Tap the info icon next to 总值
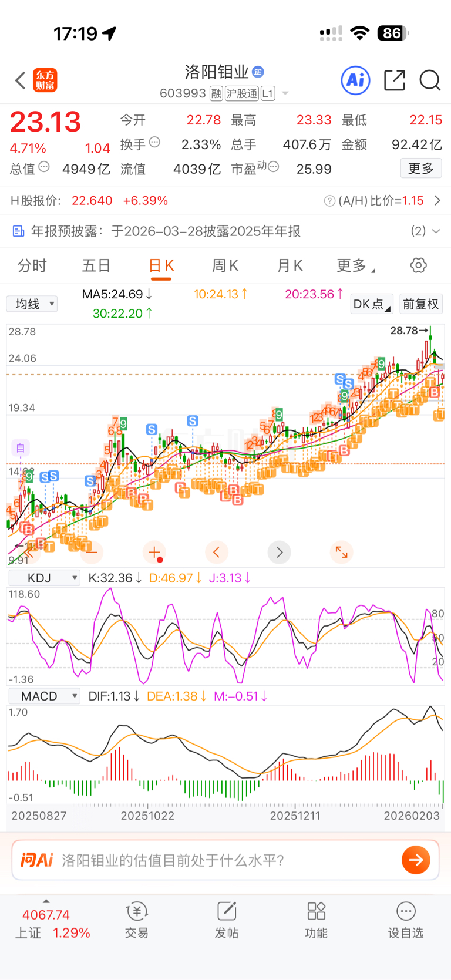This screenshot has width=451, height=980. coord(44,167)
